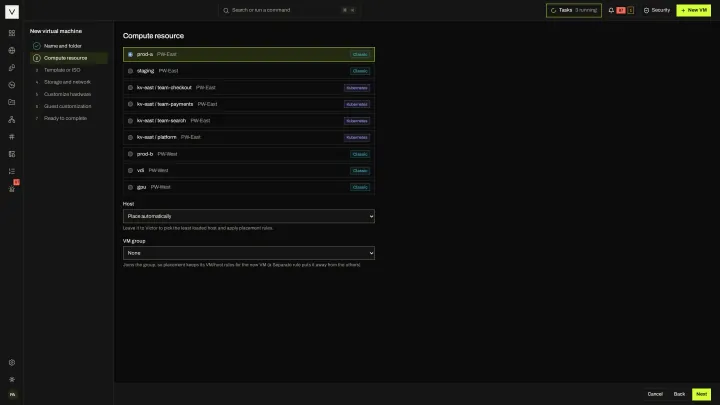Open the dashboard grid icon in sidebar
The image size is (720, 405).
pyautogui.click(x=12, y=33)
